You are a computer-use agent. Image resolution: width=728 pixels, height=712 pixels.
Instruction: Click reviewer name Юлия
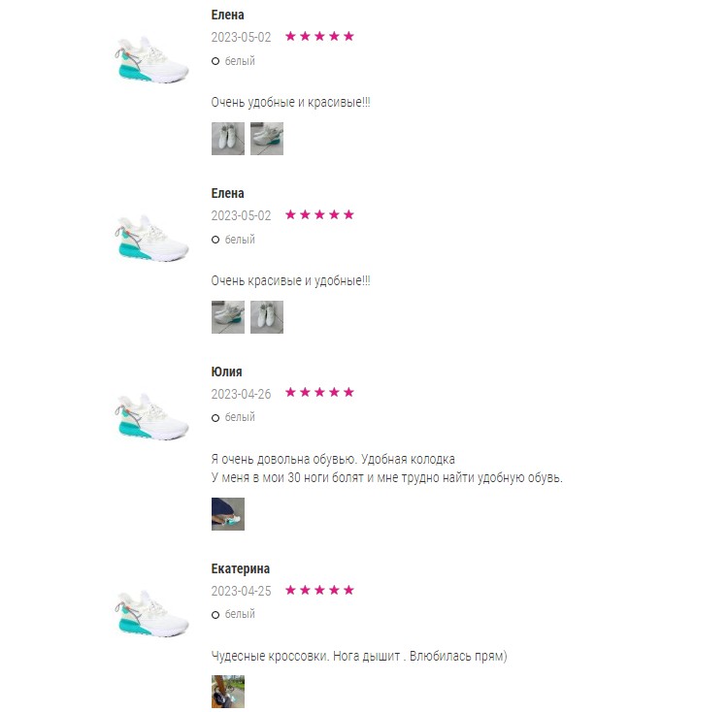(x=226, y=372)
